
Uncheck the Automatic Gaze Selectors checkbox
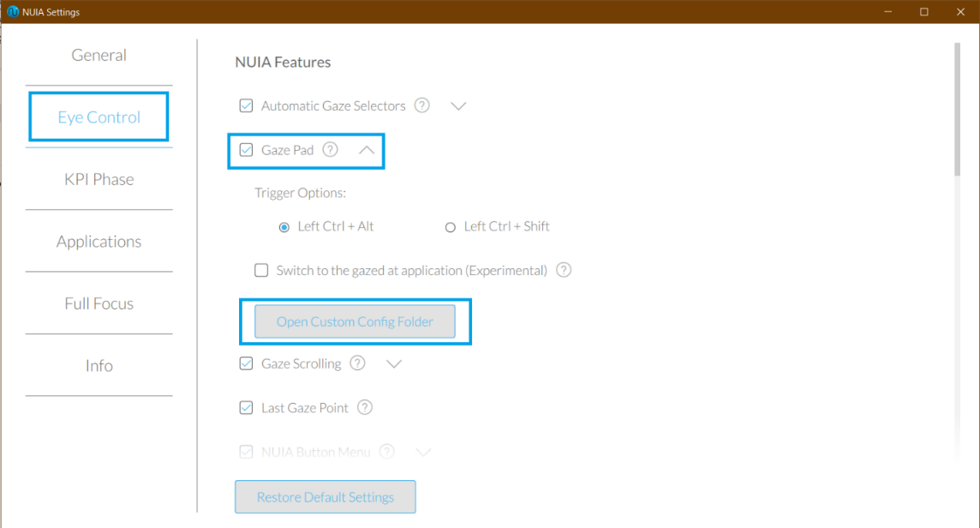(246, 105)
